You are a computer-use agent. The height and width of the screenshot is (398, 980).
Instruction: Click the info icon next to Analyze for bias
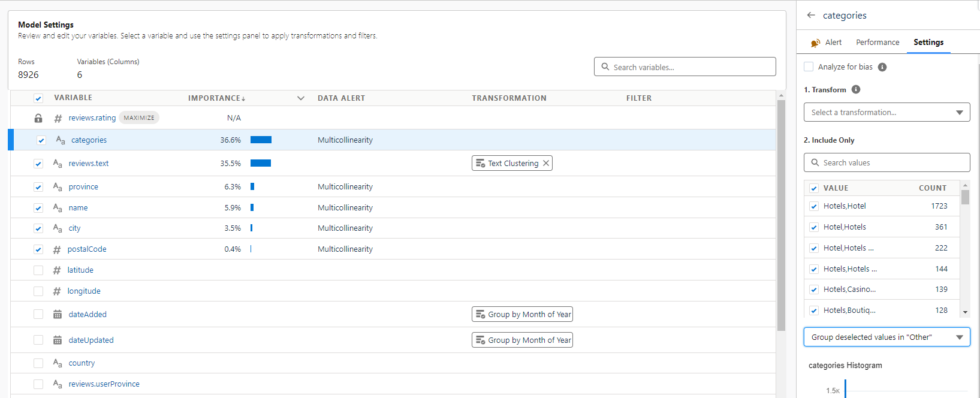click(x=882, y=67)
